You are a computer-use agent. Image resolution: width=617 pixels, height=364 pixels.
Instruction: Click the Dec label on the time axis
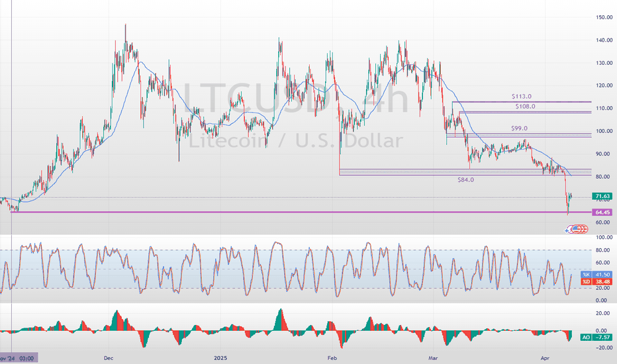[x=108, y=358]
